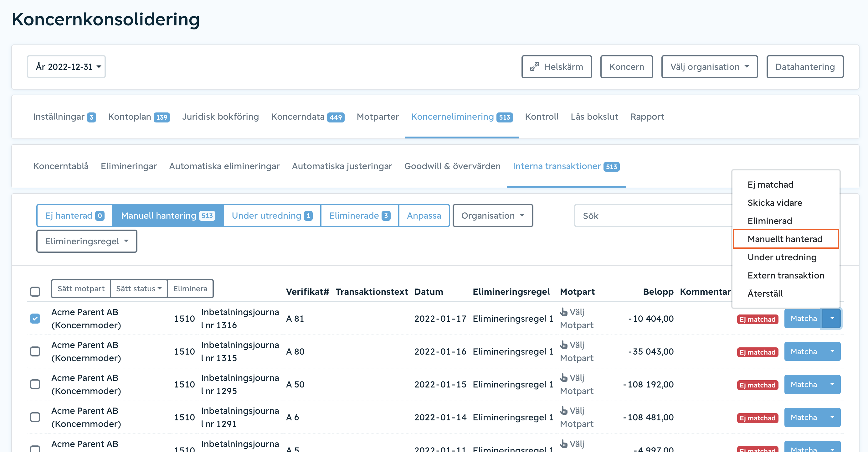Click the Belopp column header
The width and height of the screenshot is (868, 452).
click(658, 292)
